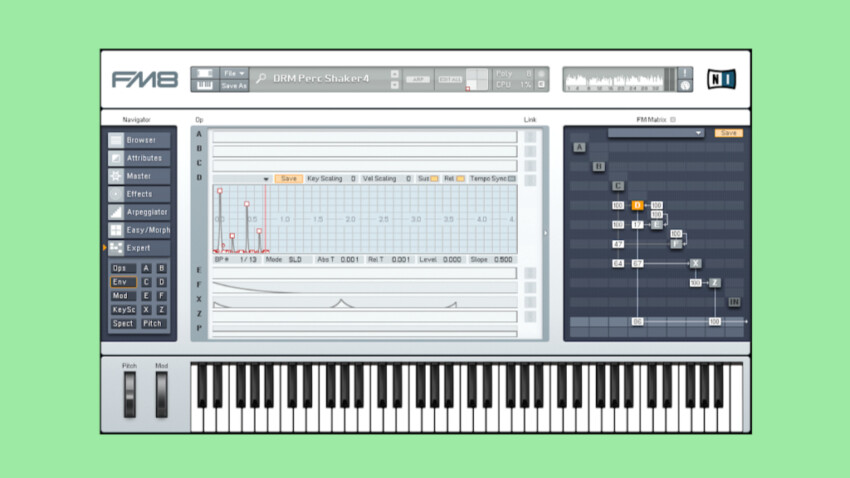Click the Native Instruments NI logo

click(x=722, y=79)
